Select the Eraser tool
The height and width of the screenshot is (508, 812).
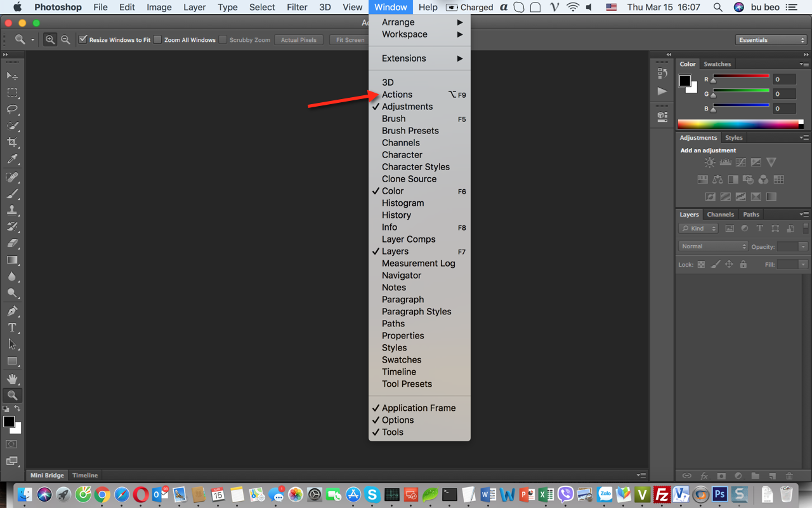12,243
